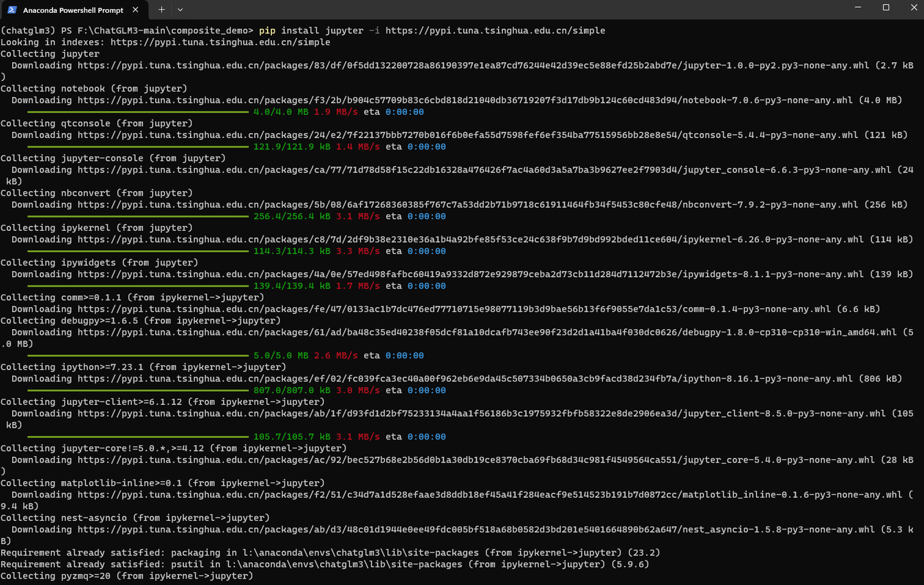
Task: Click the ipython-8.16.1 wheel download URL
Action: point(465,378)
